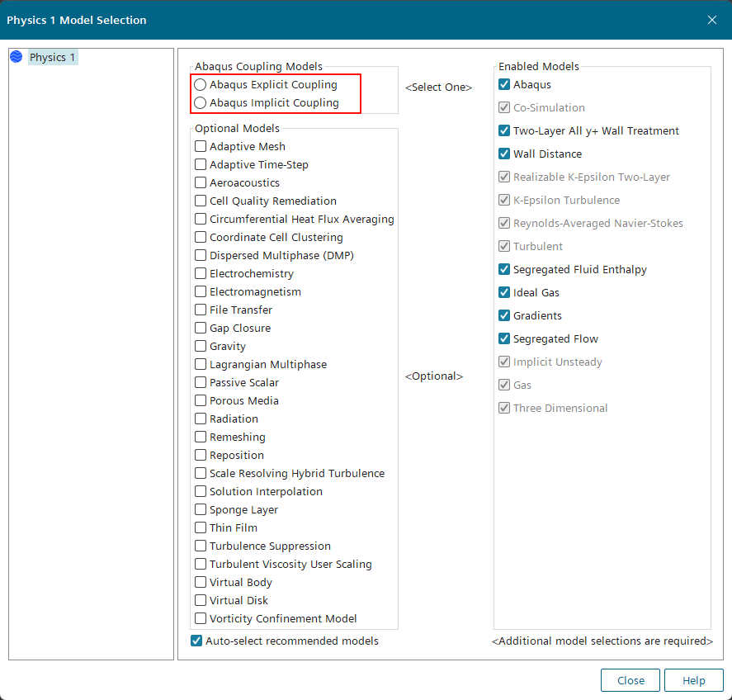Open Help for model selection
Image resolution: width=732 pixels, height=700 pixels.
click(694, 680)
